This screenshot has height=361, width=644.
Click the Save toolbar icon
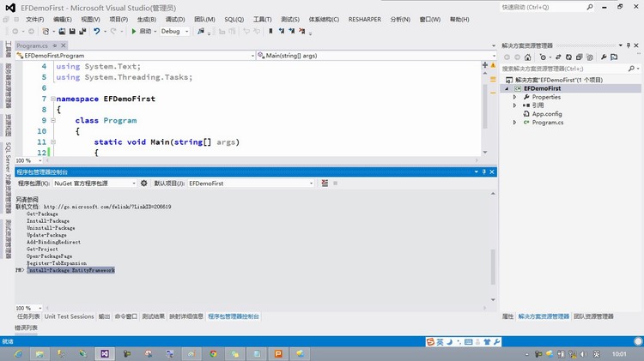(x=72, y=31)
